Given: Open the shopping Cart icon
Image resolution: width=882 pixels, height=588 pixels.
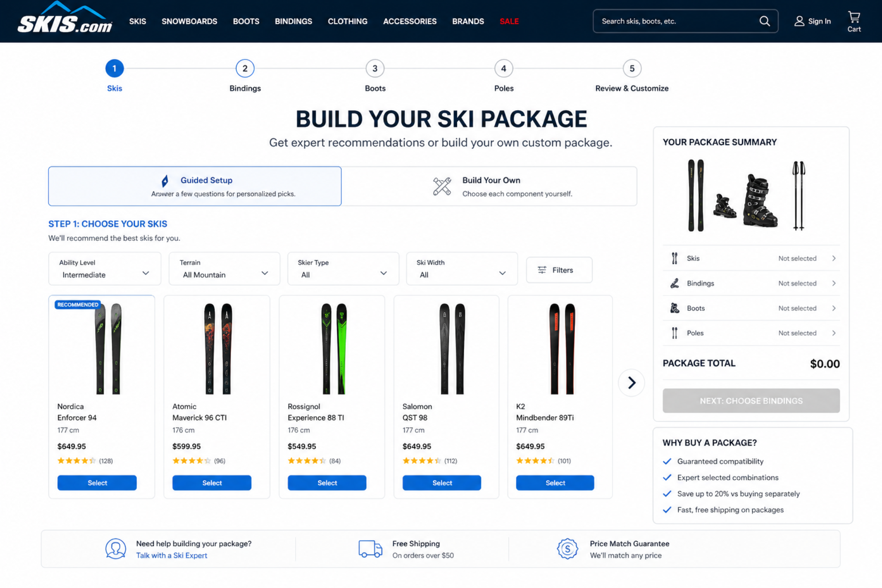Looking at the screenshot, I should coord(854,17).
